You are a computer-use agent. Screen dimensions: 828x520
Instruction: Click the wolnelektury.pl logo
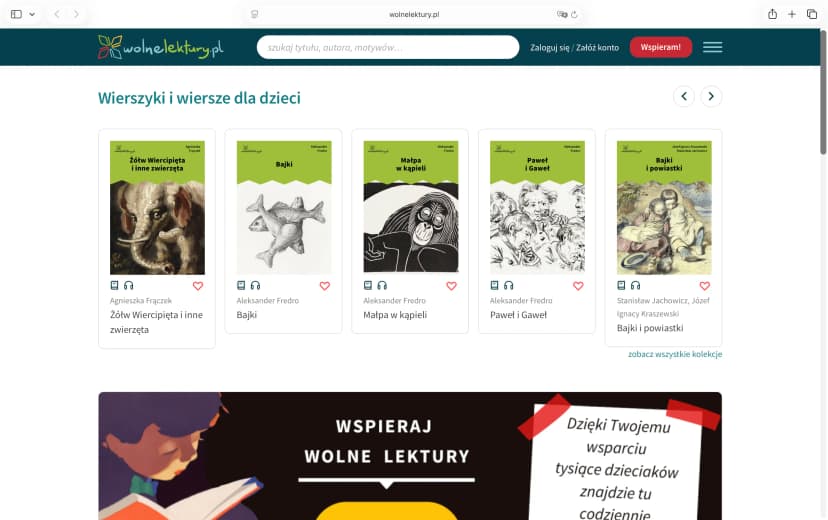(161, 47)
